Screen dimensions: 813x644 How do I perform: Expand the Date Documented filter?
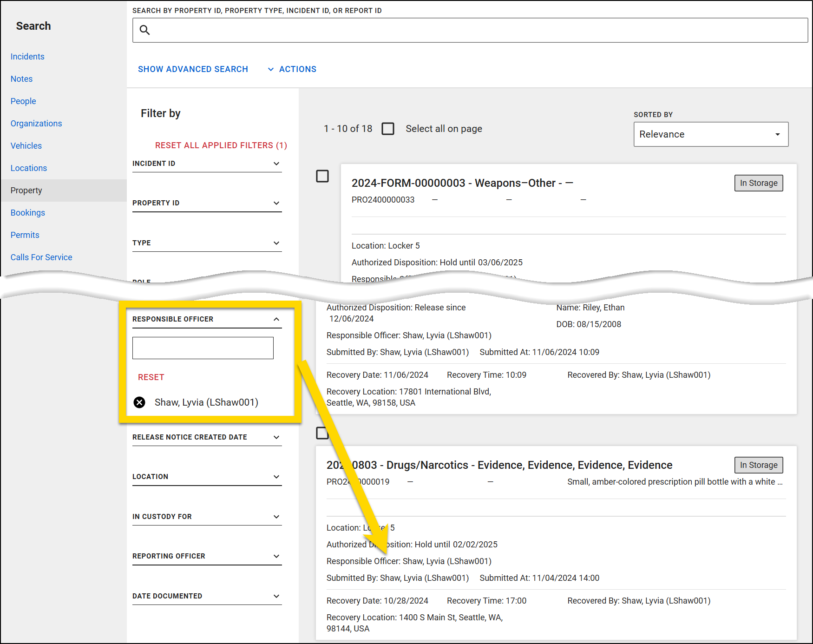coord(276,596)
